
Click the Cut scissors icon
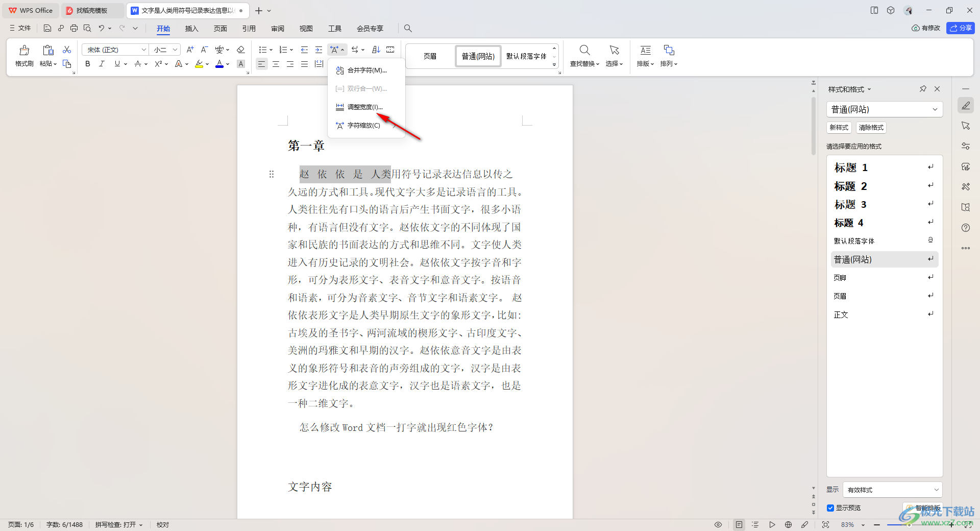(67, 50)
